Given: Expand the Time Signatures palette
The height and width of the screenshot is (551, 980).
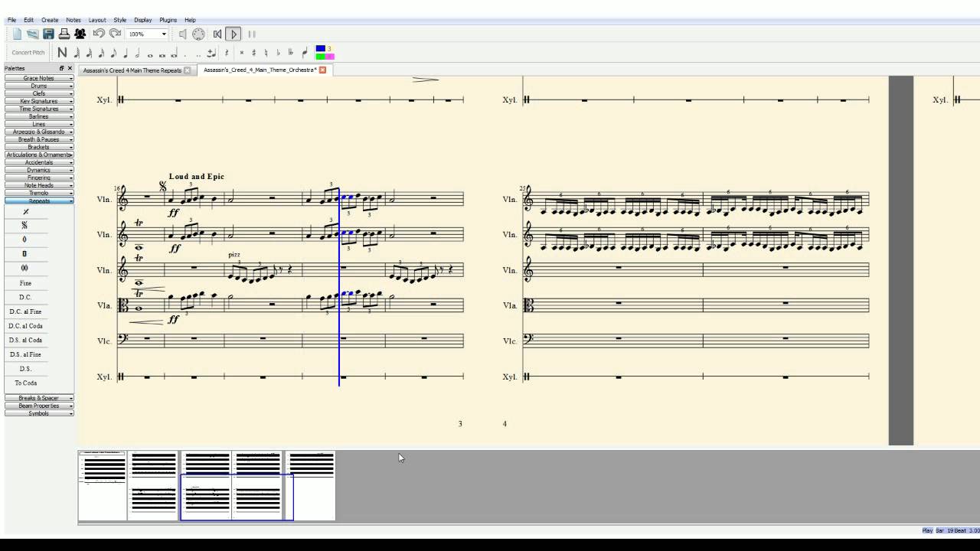Looking at the screenshot, I should pos(39,109).
